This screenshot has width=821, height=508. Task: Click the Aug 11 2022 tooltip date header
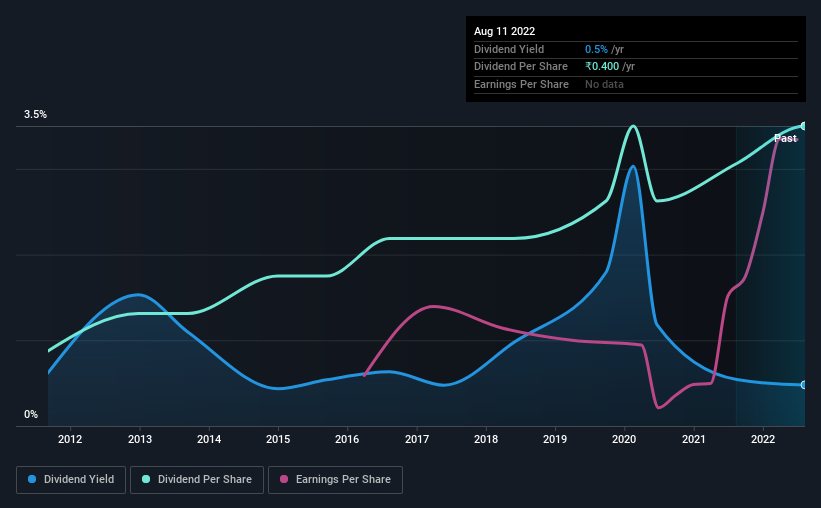(x=504, y=31)
